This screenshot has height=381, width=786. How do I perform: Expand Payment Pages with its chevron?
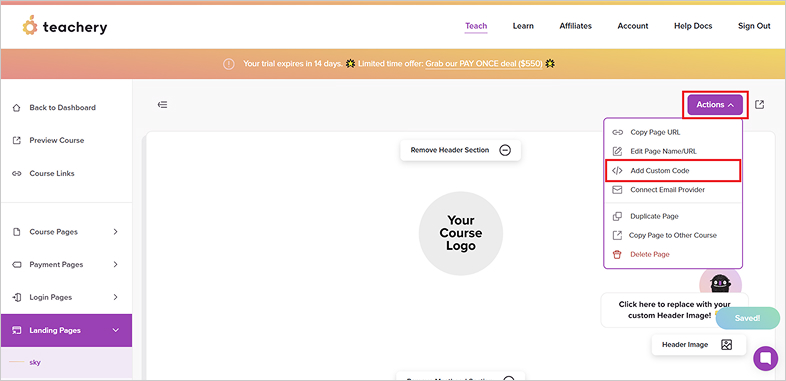[x=115, y=265]
